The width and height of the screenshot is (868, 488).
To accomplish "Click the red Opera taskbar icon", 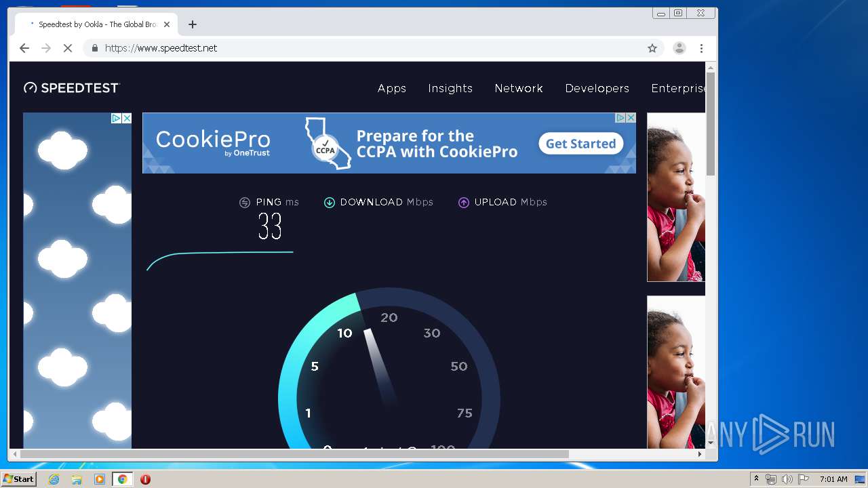I will [x=145, y=479].
